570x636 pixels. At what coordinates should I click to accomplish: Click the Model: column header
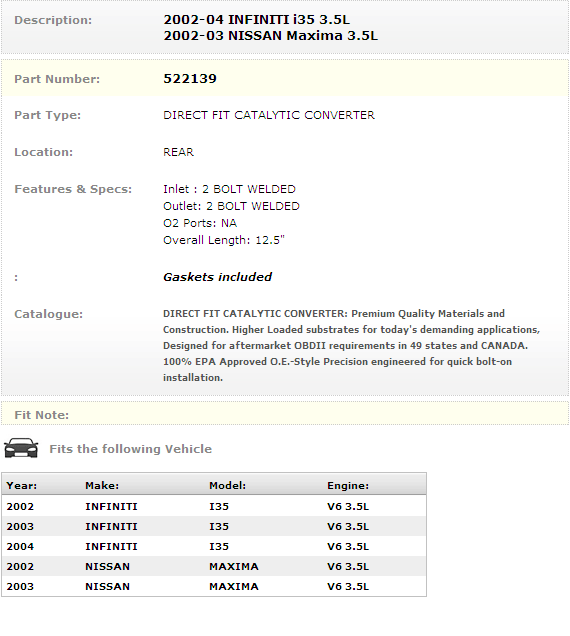[228, 486]
